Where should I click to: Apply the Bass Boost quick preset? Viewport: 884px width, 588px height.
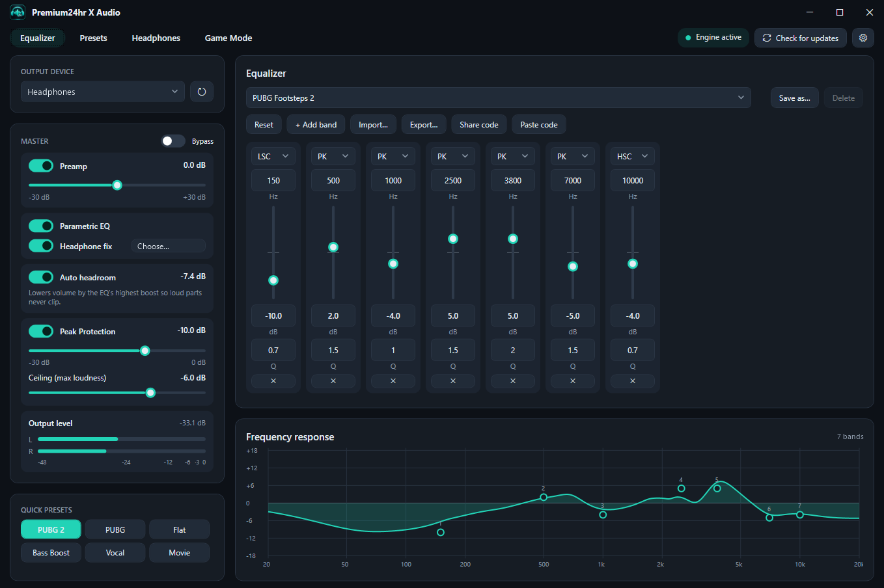coord(51,553)
